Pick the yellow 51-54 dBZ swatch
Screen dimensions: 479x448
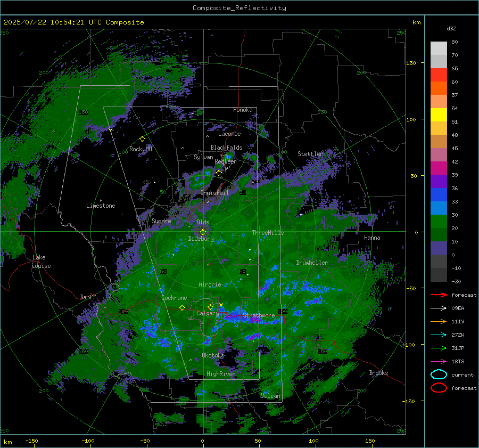tap(439, 115)
